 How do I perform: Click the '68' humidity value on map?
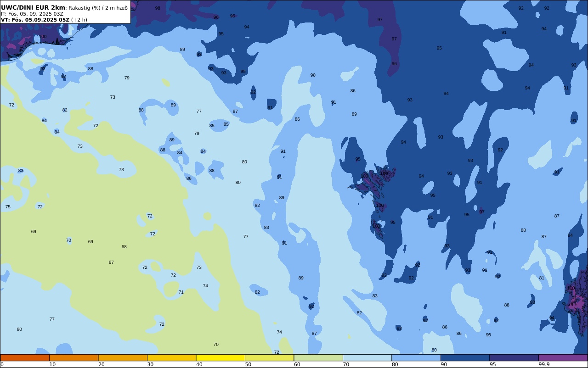124,247
